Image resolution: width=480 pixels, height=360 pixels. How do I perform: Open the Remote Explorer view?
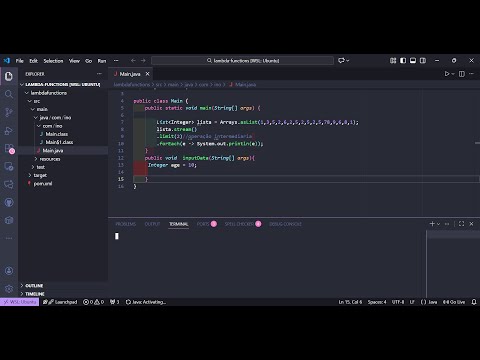point(9,166)
